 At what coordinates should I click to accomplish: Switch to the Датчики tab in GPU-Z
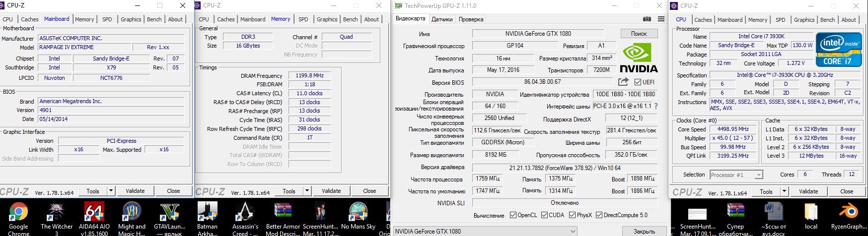pos(442,19)
